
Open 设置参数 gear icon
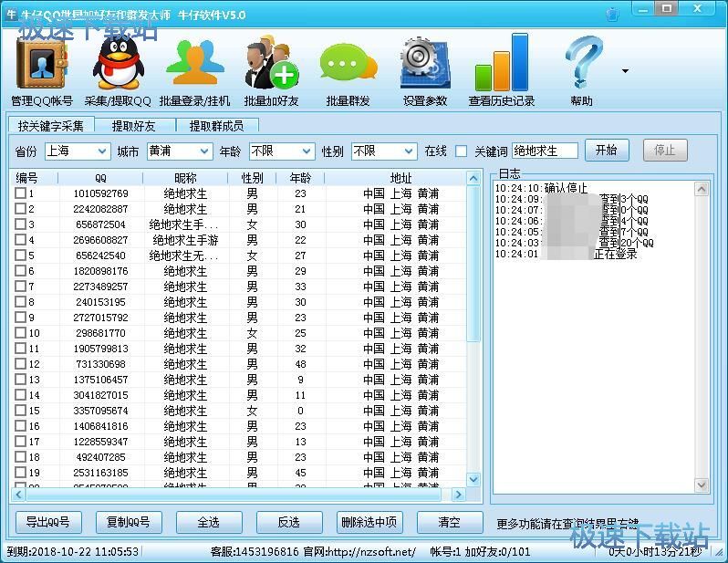(424, 64)
